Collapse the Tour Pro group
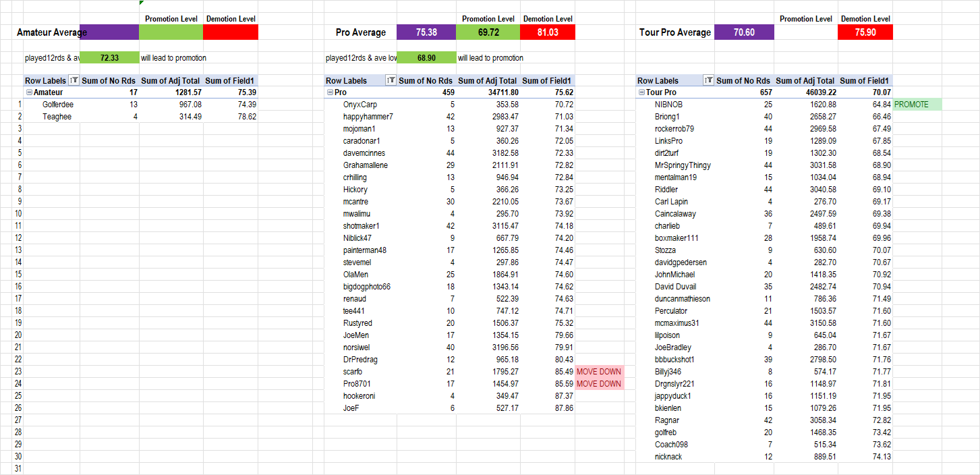Image resolution: width=980 pixels, height=475 pixels. (641, 92)
